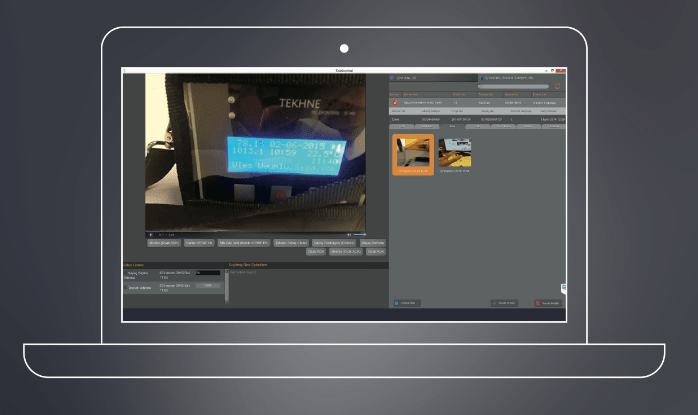Click the bottom-left button with the blue bag icon
Screen dimensions: 698x415
pos(407,303)
